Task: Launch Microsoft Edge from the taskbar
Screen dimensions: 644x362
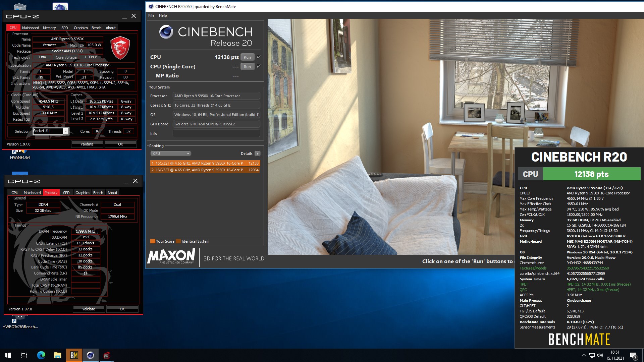Action: [x=41, y=355]
